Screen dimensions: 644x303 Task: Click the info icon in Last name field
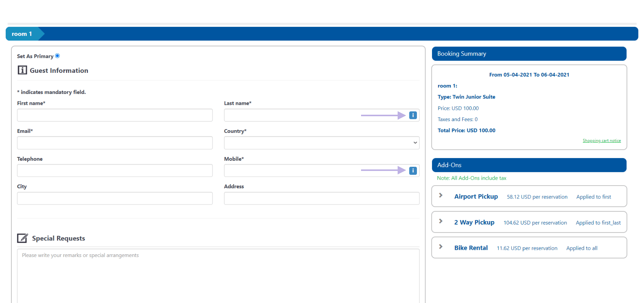[x=413, y=115]
